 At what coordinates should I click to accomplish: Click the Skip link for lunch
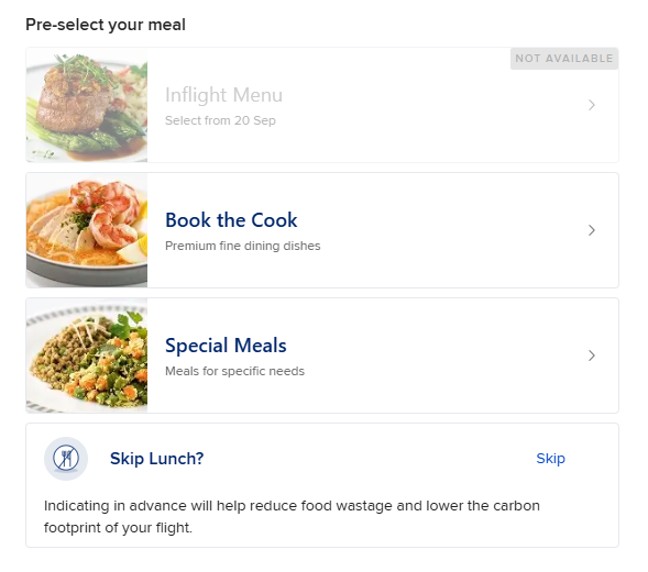pos(550,459)
